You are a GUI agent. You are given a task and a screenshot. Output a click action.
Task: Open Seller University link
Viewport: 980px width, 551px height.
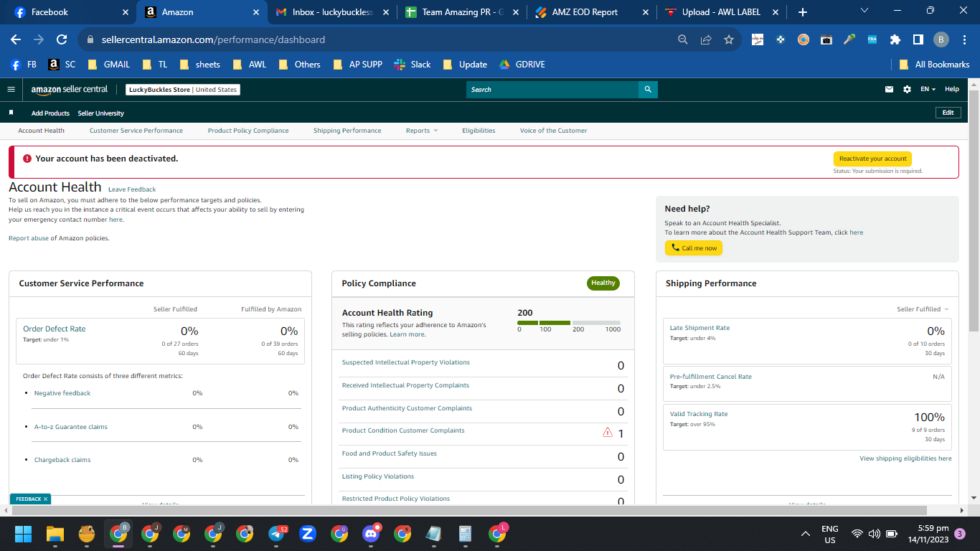point(100,113)
